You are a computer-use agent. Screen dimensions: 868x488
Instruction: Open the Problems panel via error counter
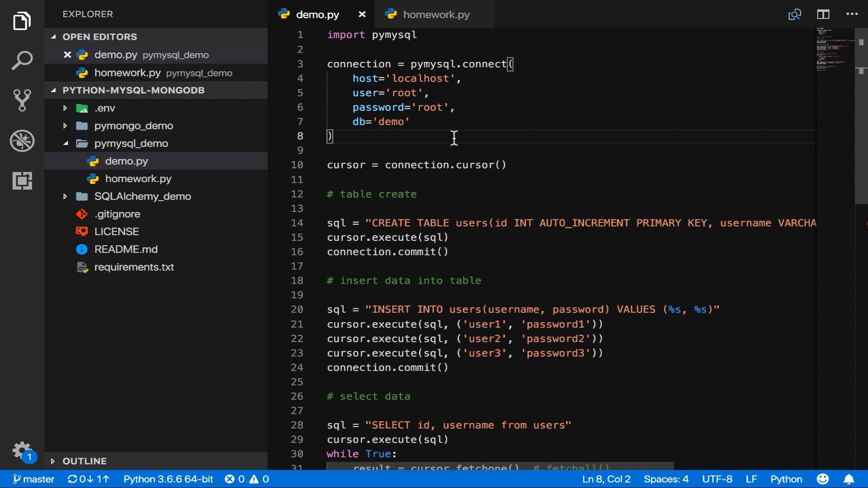tap(246, 479)
